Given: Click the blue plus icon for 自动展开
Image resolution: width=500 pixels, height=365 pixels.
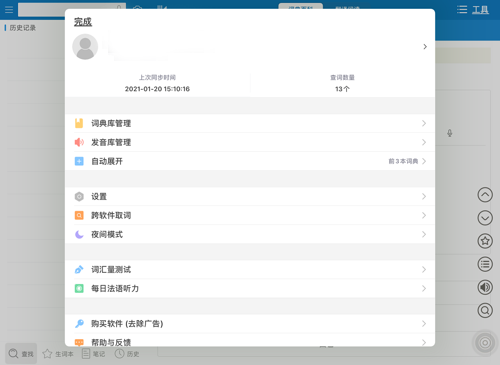Looking at the screenshot, I should point(79,161).
